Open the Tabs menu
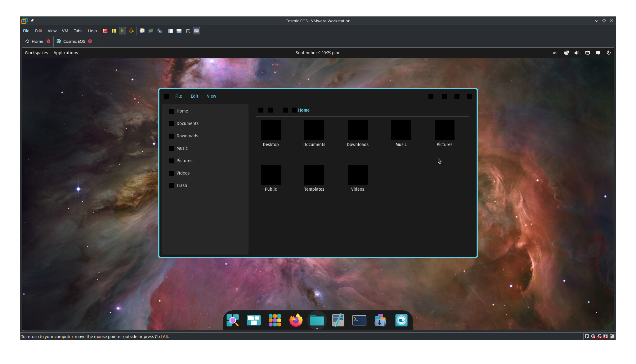636x364 pixels. click(x=78, y=31)
